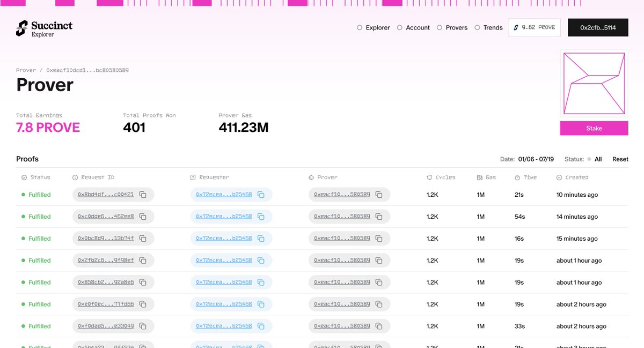Click the 16s time value
644x348 pixels.
click(519, 239)
